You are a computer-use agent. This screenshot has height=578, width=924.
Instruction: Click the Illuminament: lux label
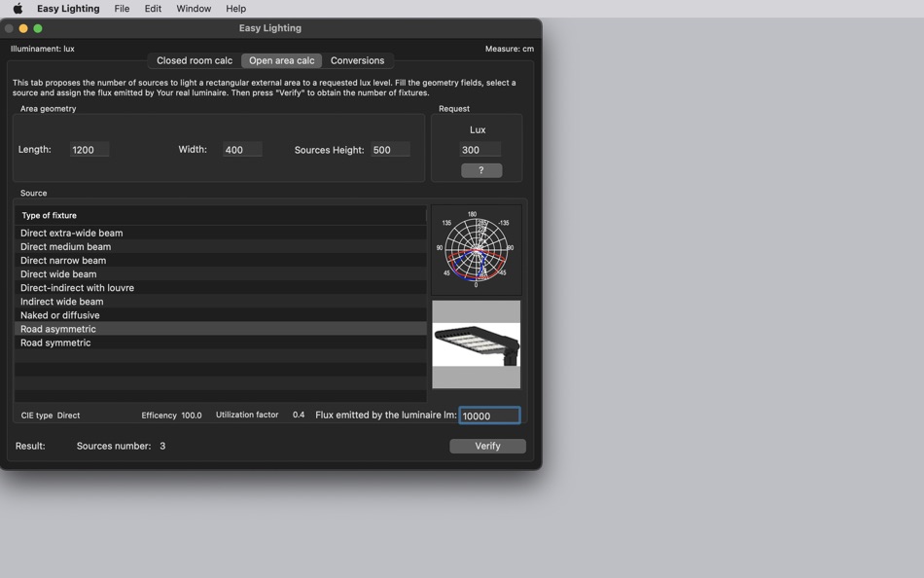(43, 49)
